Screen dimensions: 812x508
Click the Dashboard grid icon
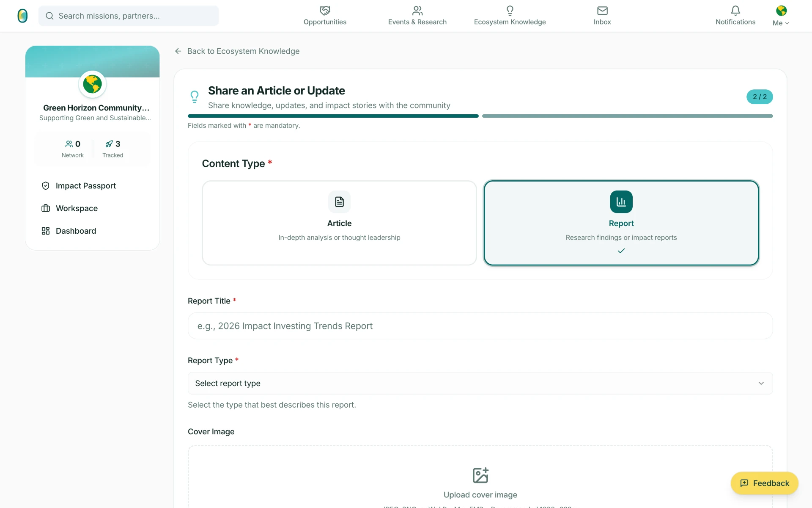pos(46,231)
